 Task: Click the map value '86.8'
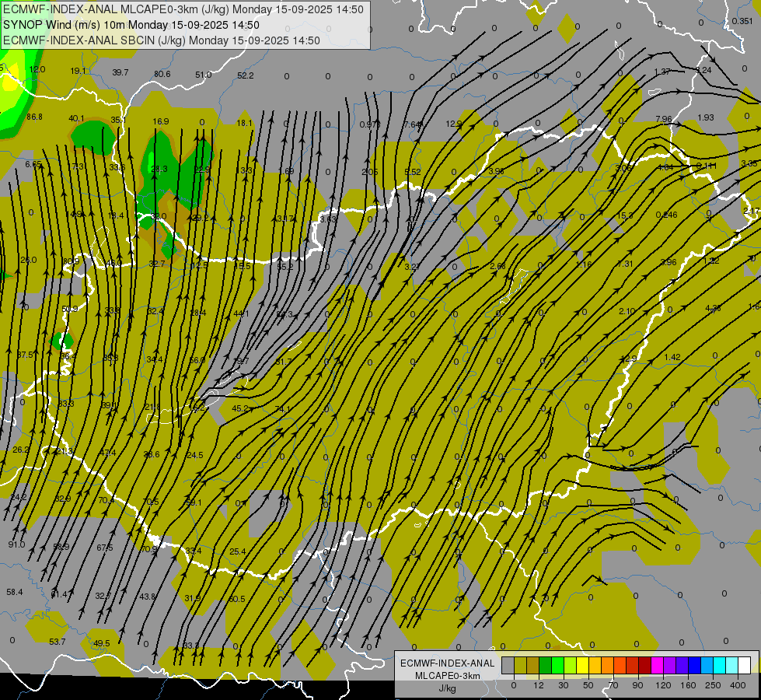(x=34, y=117)
